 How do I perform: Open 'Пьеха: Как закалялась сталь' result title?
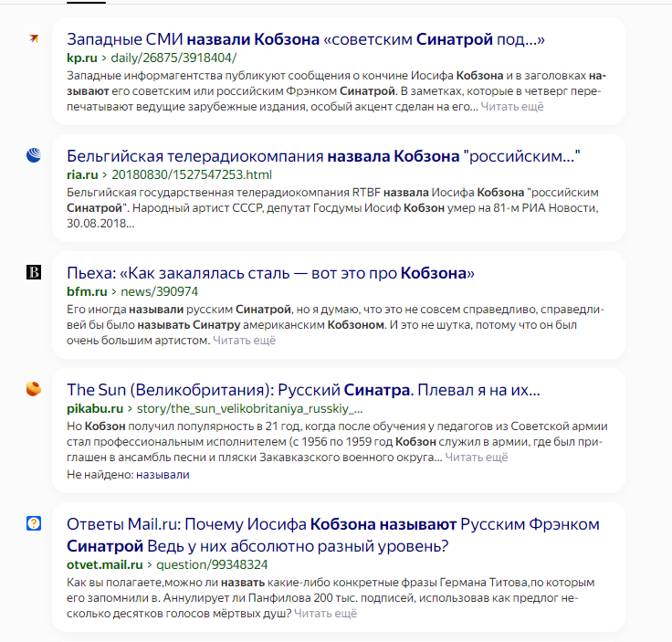270,273
